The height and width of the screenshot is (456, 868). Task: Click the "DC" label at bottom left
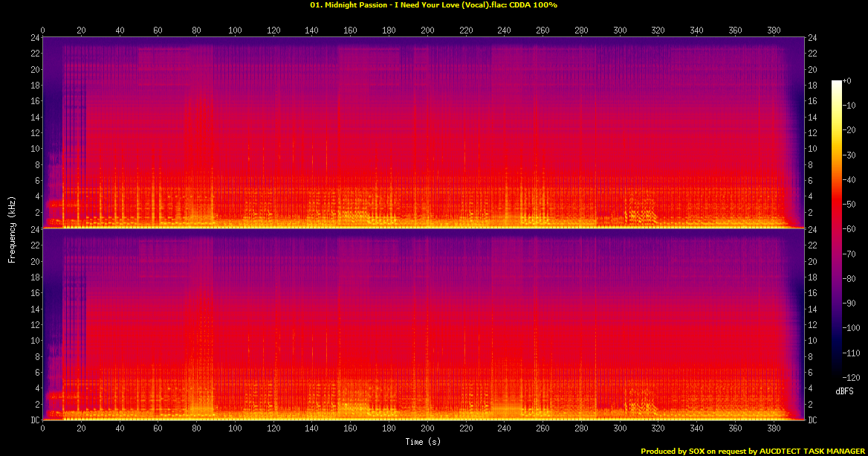tap(33, 420)
